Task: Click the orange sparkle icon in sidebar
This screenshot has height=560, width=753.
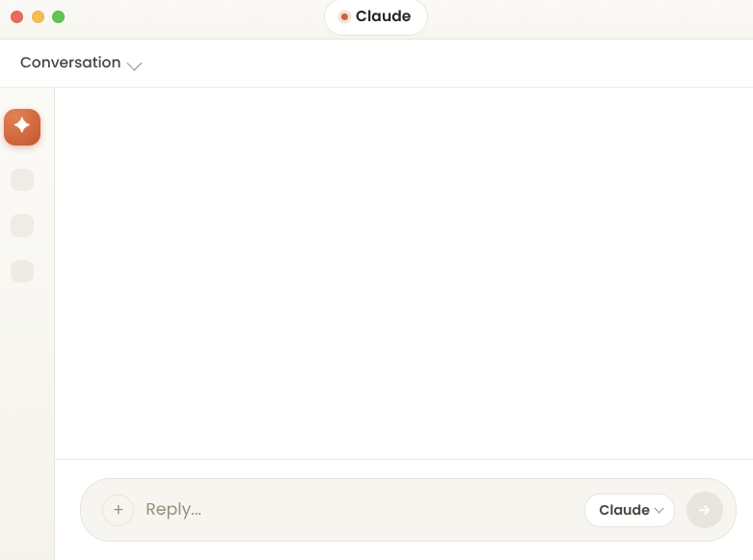Action: tap(22, 127)
